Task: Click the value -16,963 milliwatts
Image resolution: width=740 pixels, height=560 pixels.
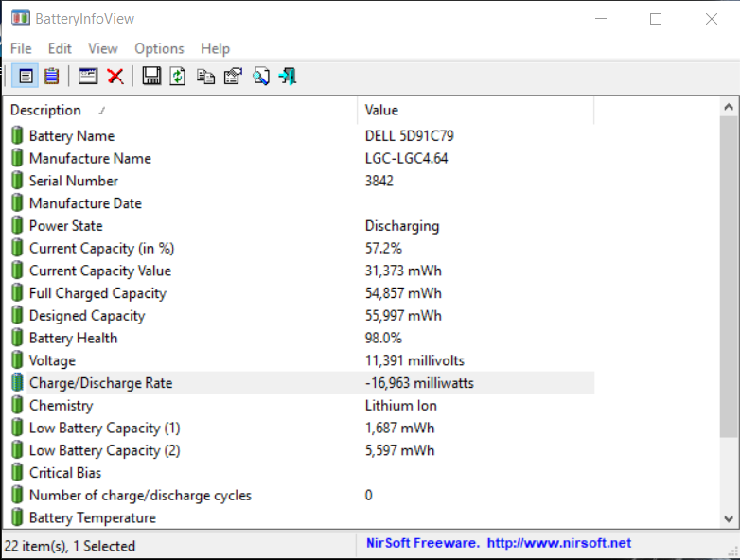Action: pyautogui.click(x=419, y=382)
